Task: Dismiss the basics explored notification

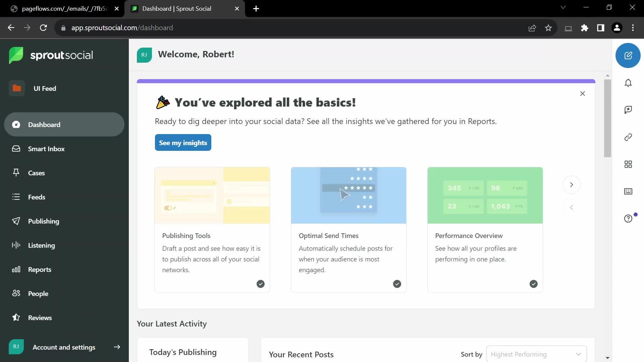Action: pos(583,93)
